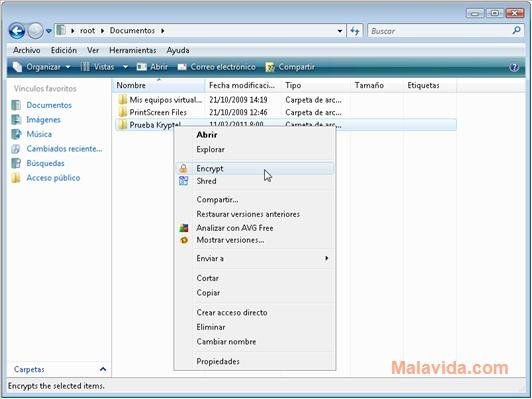532x399 pixels.
Task: Select 'root' in the address path
Action: coord(87,31)
